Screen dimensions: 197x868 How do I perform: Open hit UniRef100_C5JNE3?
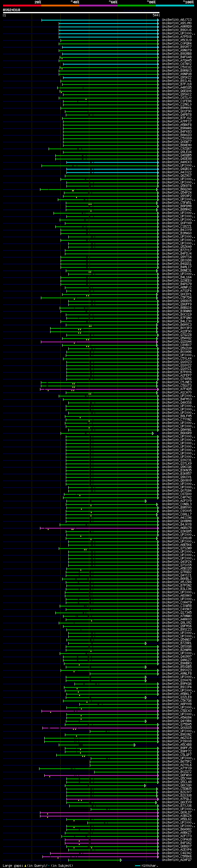point(177,382)
